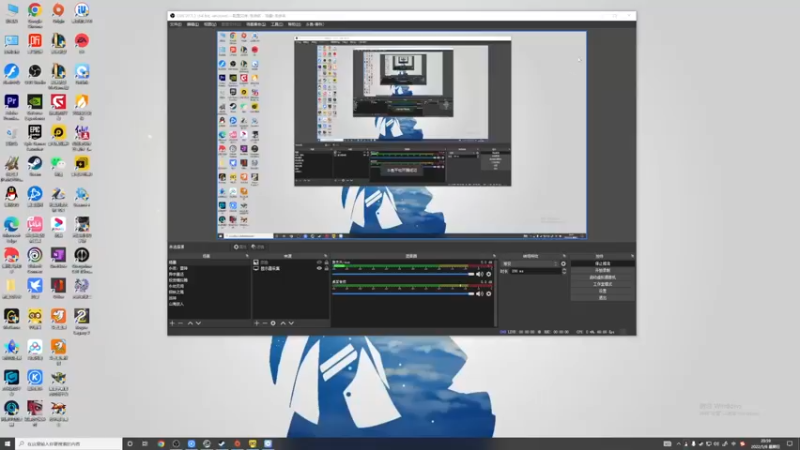Mute the Desktop Audio track
Image resolution: width=800 pixels, height=450 pixels.
[480, 294]
